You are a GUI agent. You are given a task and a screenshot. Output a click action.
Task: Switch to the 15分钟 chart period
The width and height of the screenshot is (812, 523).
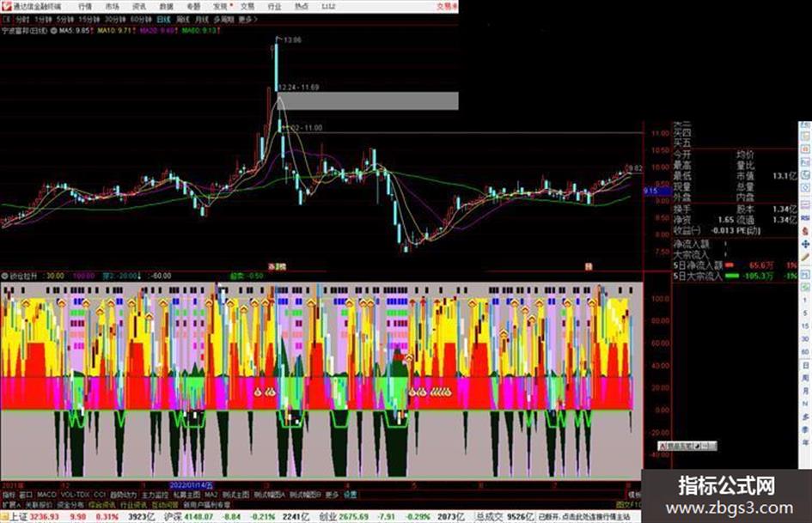pyautogui.click(x=89, y=19)
